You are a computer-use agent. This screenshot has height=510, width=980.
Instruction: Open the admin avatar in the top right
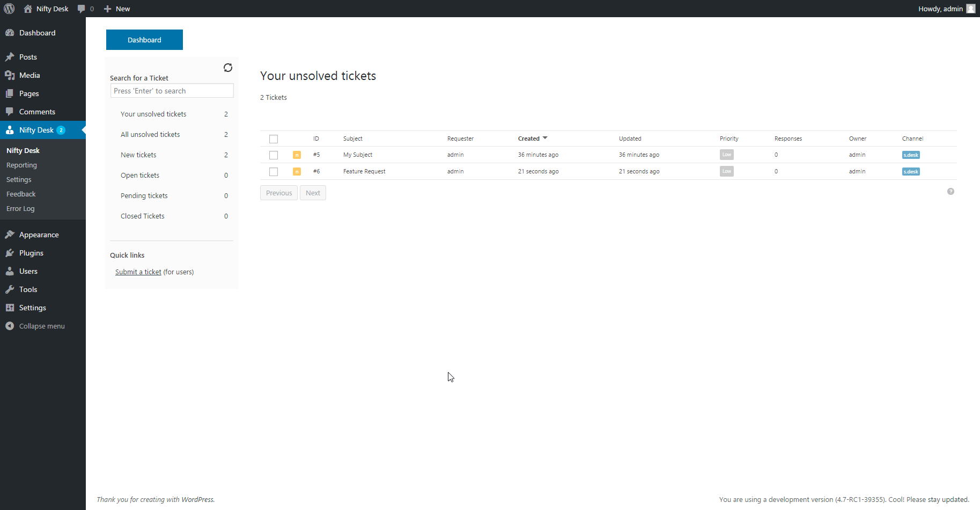(971, 9)
